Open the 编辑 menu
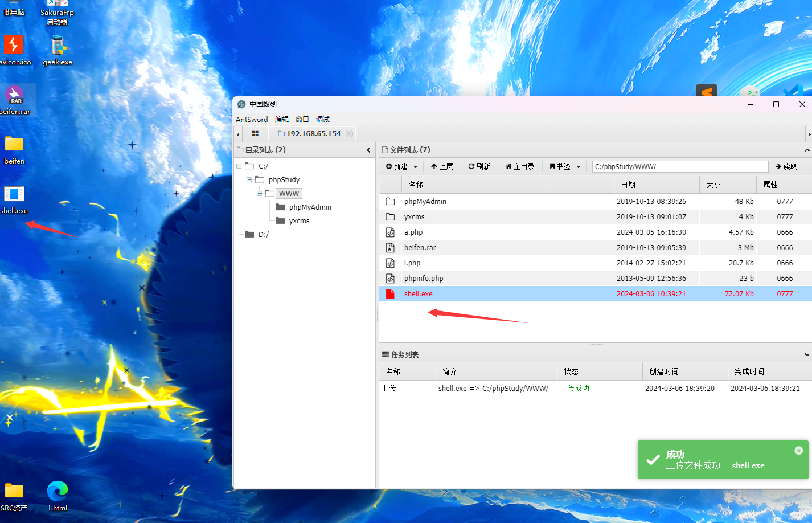Image resolution: width=812 pixels, height=523 pixels. (x=282, y=120)
